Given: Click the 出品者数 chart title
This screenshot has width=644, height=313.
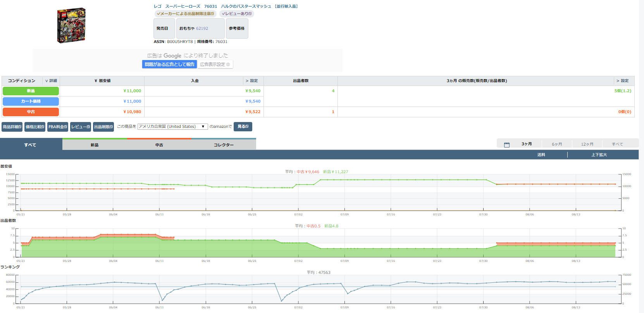Looking at the screenshot, I should (8, 220).
